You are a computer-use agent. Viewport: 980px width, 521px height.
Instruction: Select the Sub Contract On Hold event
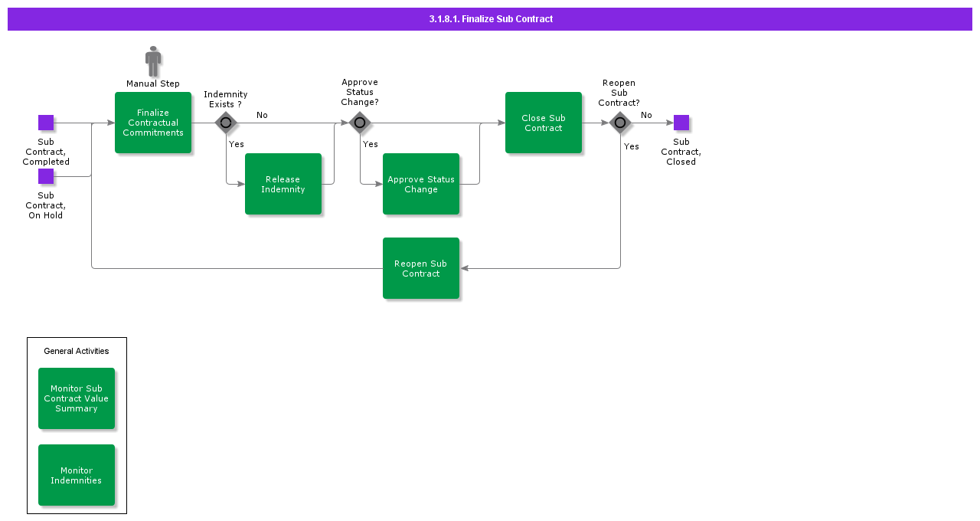(46, 176)
